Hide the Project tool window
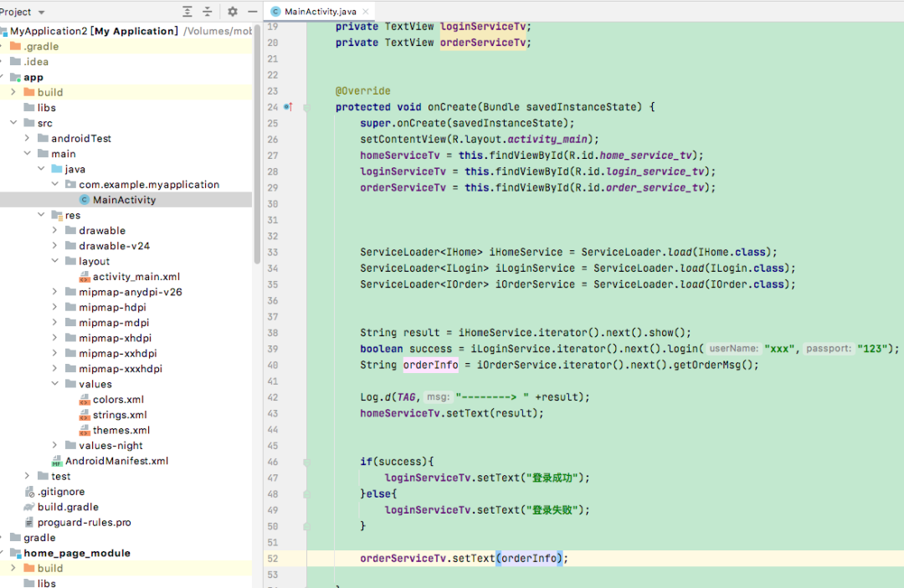Screen dimensions: 904x588 (x=253, y=12)
